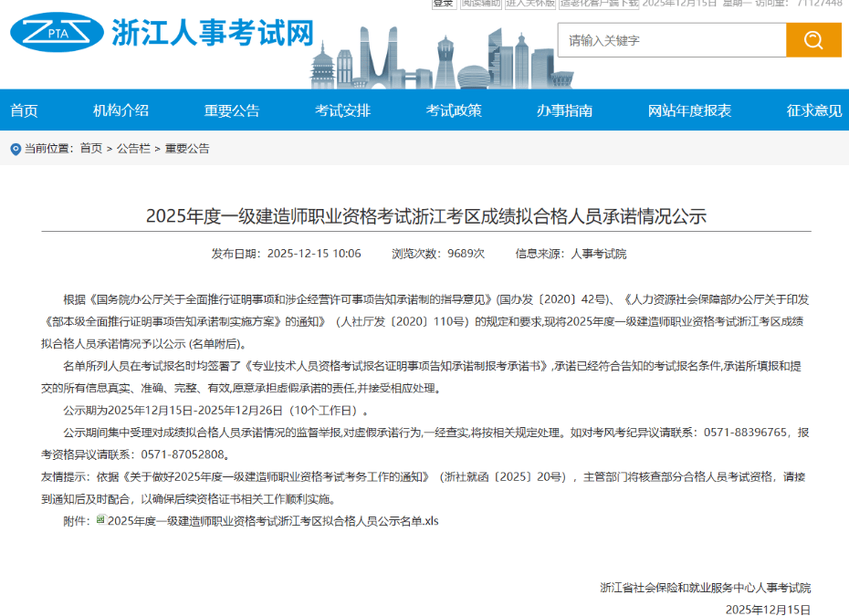Download the 拟合格人员公示名单.xls attachment
This screenshot has width=849, height=616.
click(x=273, y=521)
